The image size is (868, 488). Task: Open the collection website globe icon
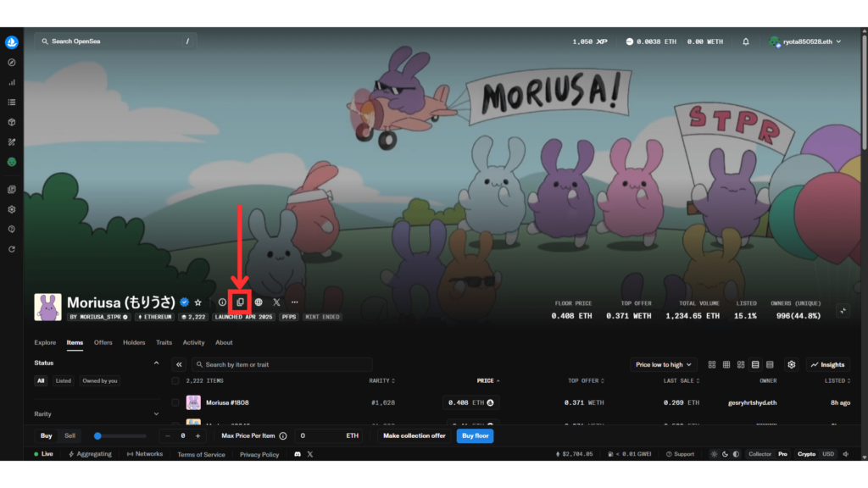tap(259, 302)
